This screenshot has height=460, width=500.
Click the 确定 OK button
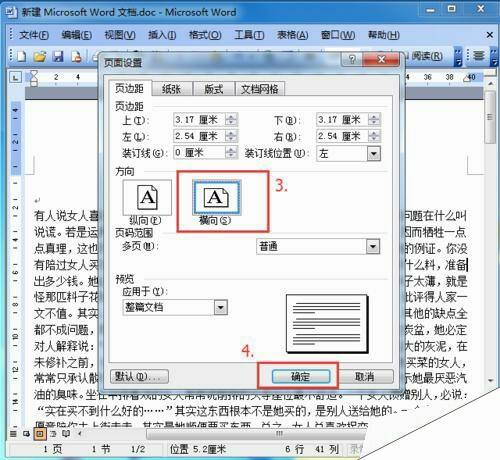[301, 377]
